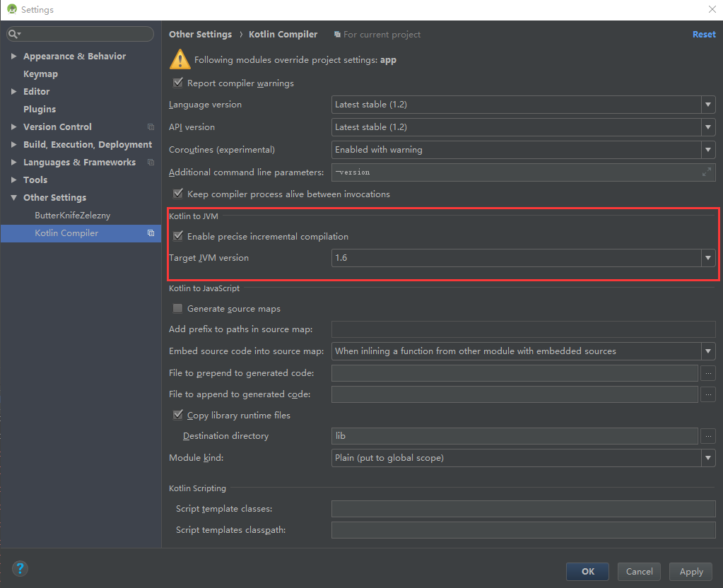The image size is (723, 588).
Task: Toggle Copy library runtime files checkbox
Action: (x=178, y=415)
